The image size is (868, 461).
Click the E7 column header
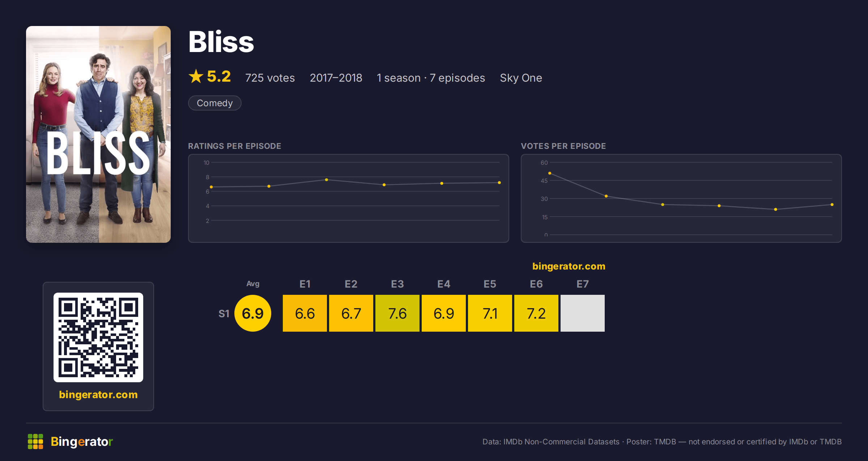(x=583, y=284)
